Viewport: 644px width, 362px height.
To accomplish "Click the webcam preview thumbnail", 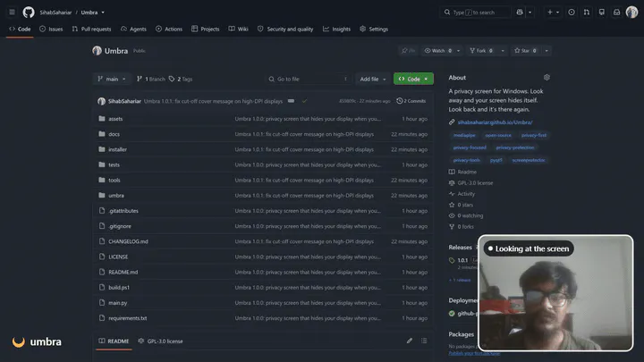I will point(555,293).
